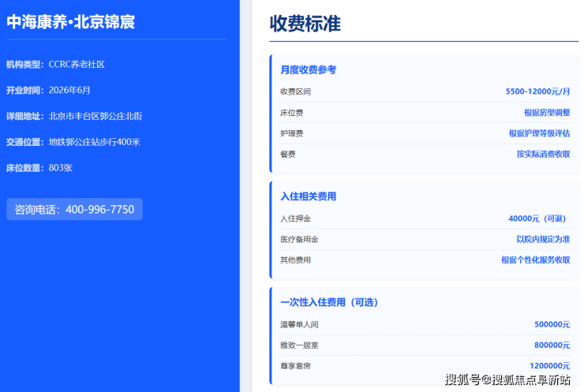Click the 尊享套房 row label
This screenshot has height=392, width=584.
[295, 366]
